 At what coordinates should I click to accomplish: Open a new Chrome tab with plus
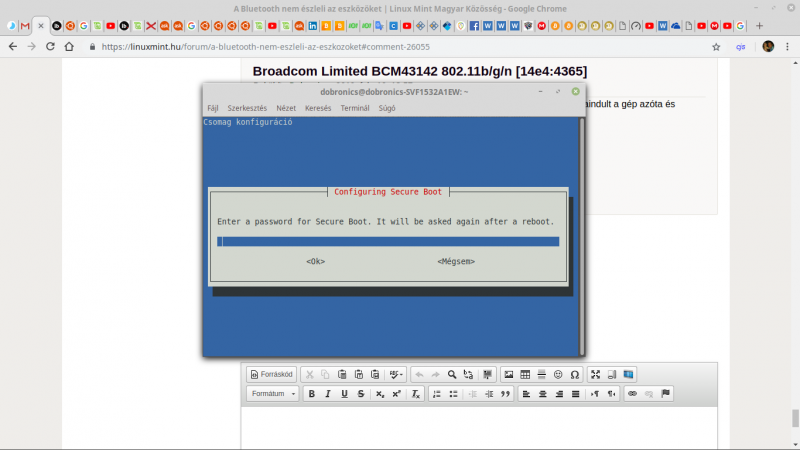pos(759,26)
